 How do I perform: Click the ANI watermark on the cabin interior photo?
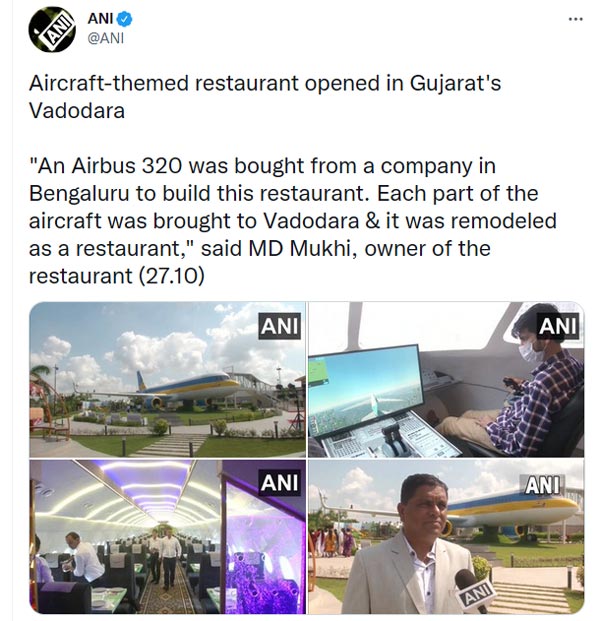coord(279,484)
